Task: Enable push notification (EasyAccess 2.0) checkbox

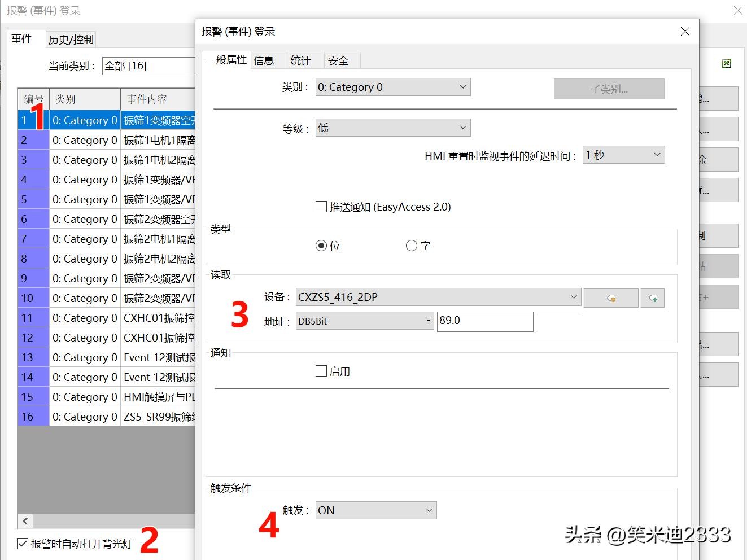Action: point(321,207)
